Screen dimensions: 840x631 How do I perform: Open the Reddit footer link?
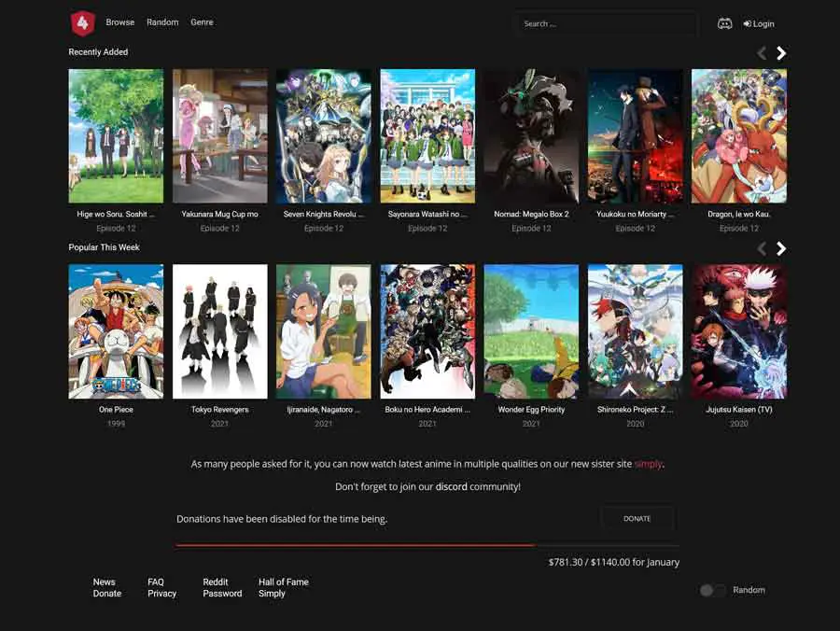tap(216, 582)
